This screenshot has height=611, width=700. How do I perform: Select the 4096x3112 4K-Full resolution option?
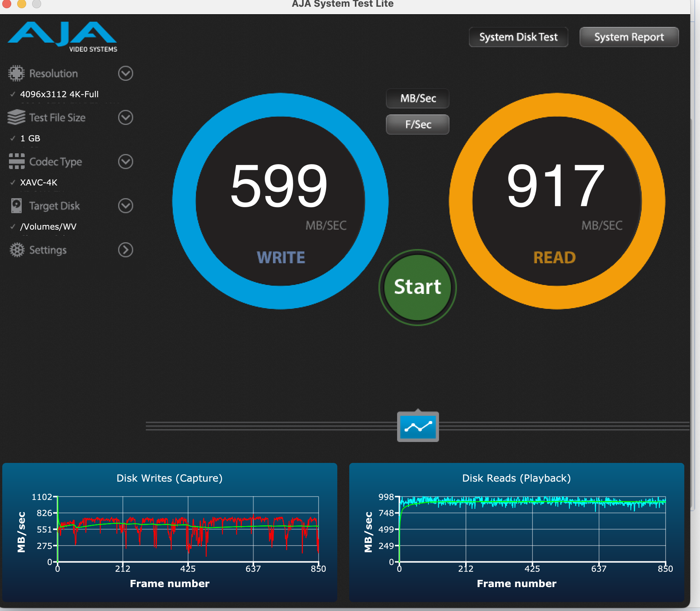59,94
